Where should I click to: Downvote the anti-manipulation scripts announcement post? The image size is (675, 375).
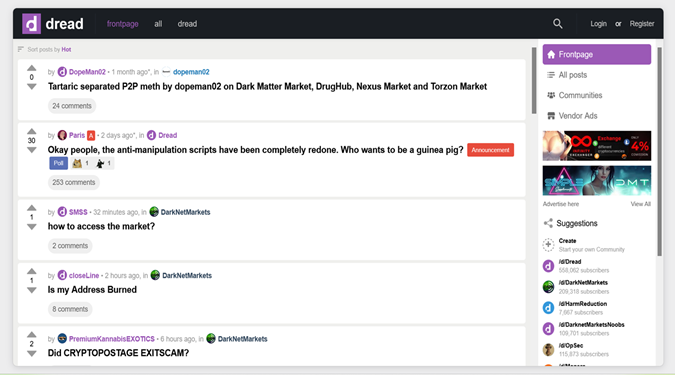pos(31,150)
